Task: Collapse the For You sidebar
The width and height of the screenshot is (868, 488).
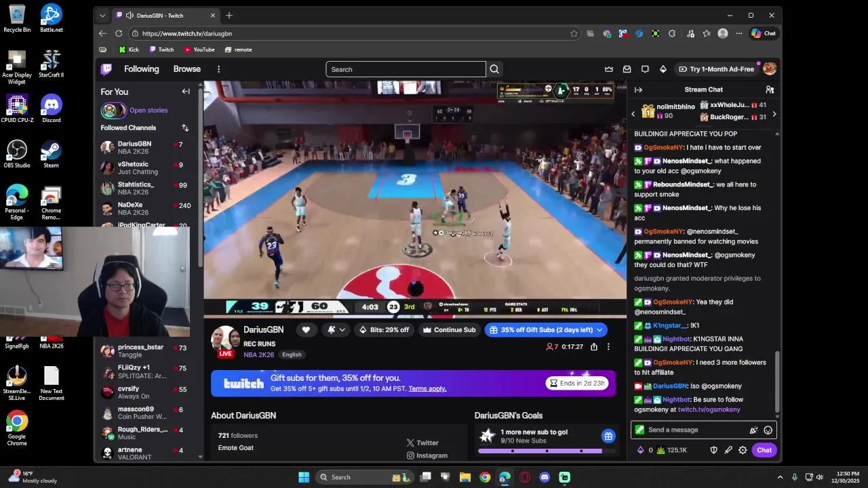Action: pyautogui.click(x=186, y=91)
